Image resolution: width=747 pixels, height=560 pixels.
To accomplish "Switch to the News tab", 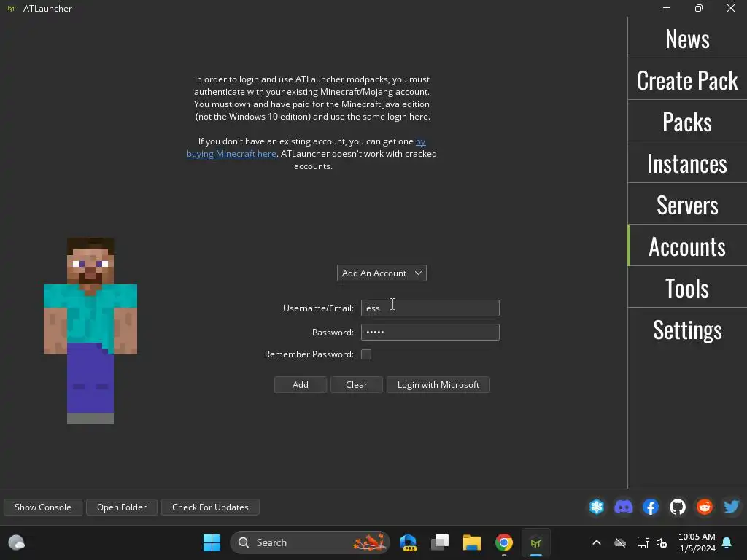I will [x=687, y=39].
